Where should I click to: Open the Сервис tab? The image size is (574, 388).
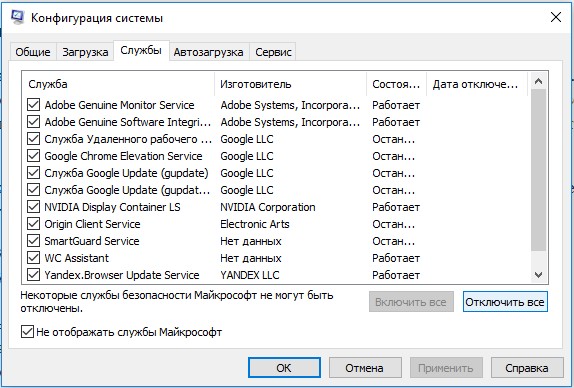click(273, 52)
